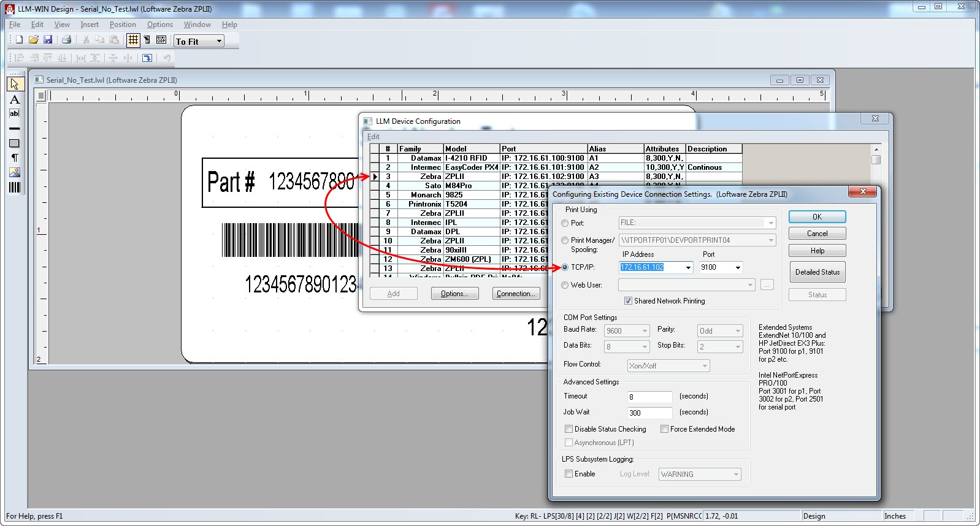Screen dimensions: 980x526
Task: Open a file with the folder icon
Action: point(33,40)
